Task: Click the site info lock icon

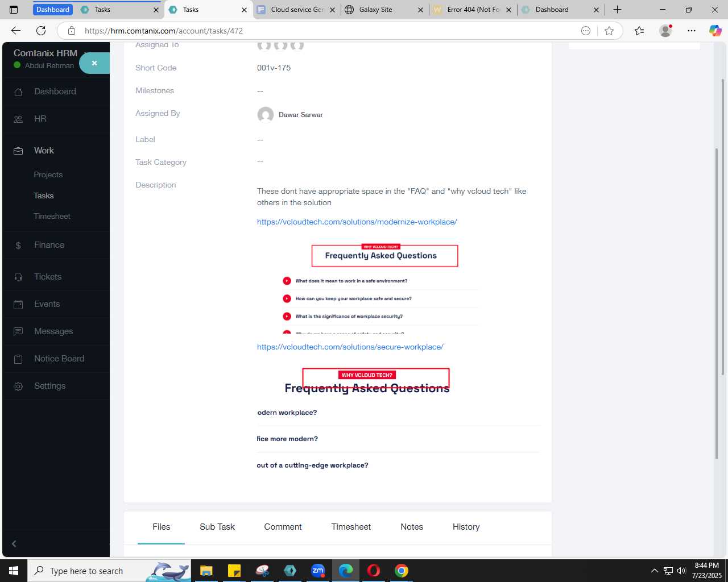Action: 71,31
